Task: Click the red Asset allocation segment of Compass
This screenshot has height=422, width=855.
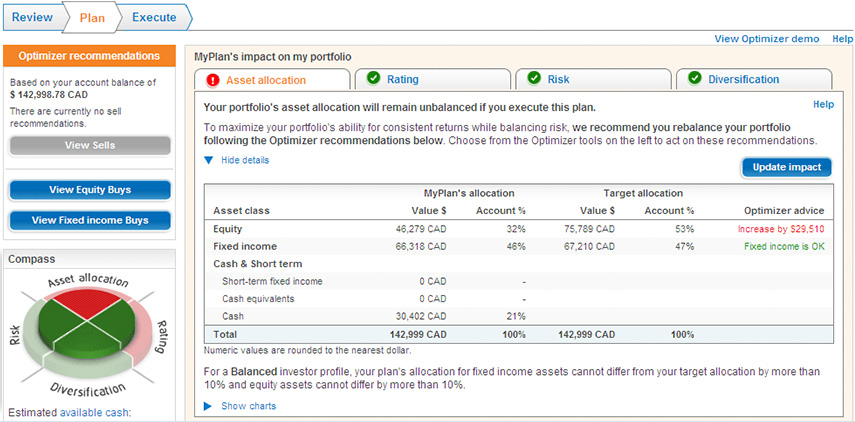Action: (90, 303)
